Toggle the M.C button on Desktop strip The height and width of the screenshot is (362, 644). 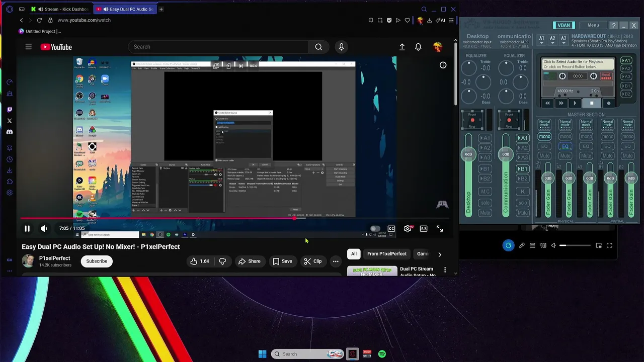[485, 192]
